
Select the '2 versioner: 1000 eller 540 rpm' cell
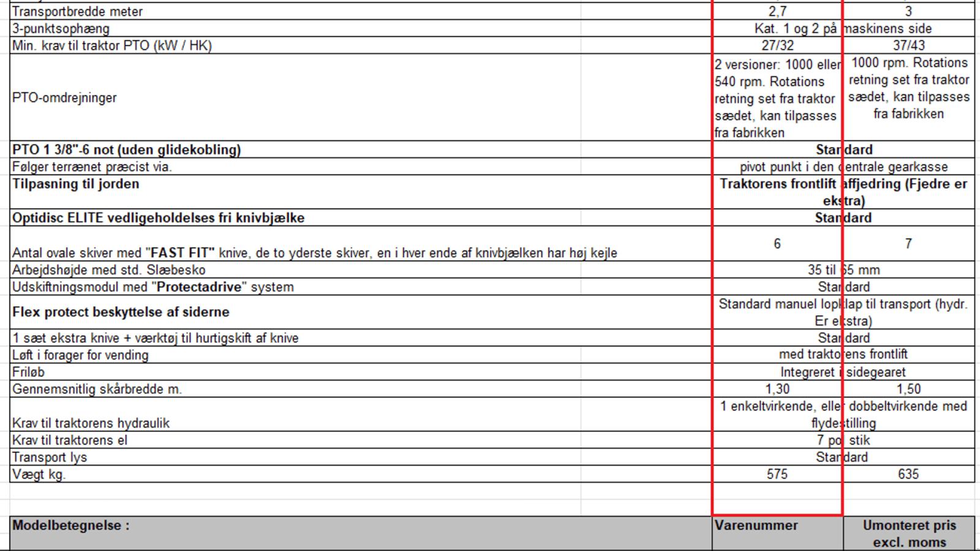pyautogui.click(x=777, y=98)
